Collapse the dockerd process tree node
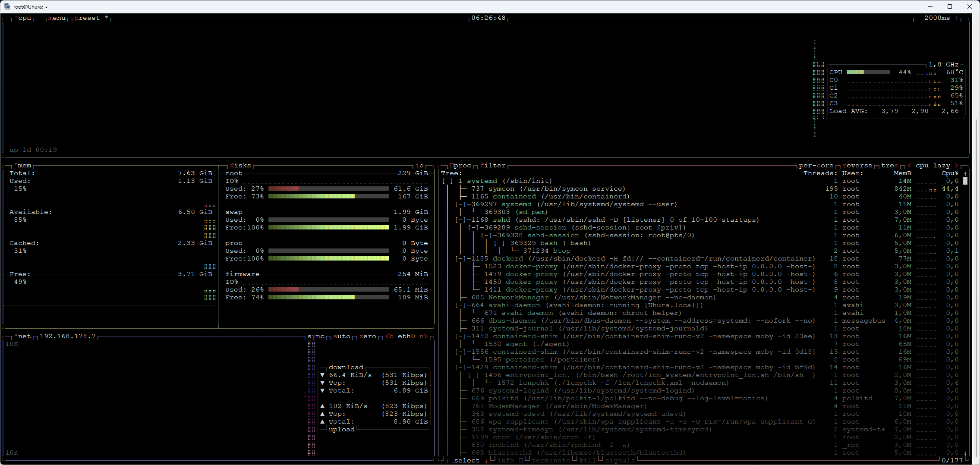Image resolution: width=980 pixels, height=465 pixels. tap(460, 259)
